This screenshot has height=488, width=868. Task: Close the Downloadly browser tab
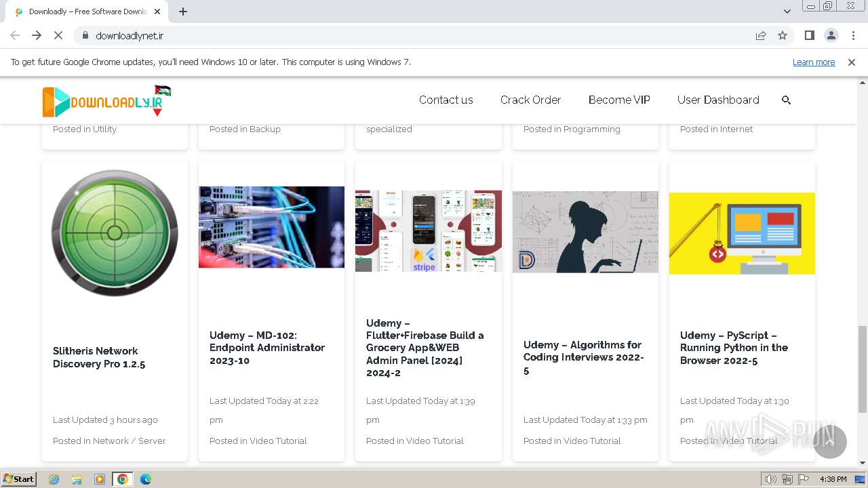click(157, 12)
